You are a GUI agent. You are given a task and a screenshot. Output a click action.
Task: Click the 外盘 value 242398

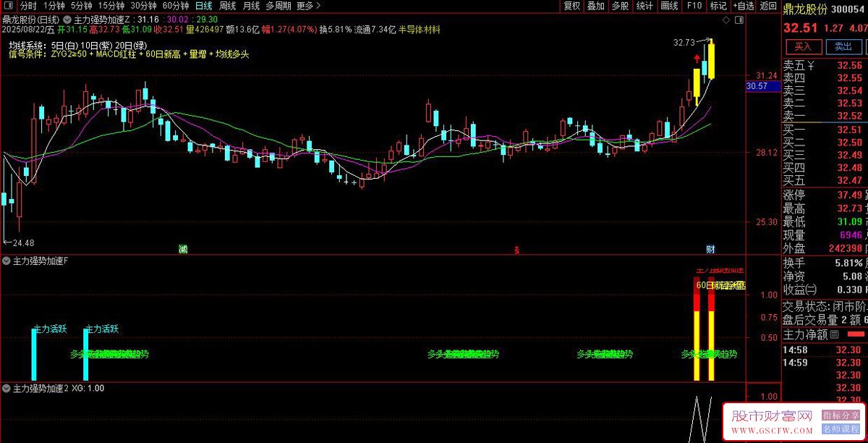[x=846, y=248]
